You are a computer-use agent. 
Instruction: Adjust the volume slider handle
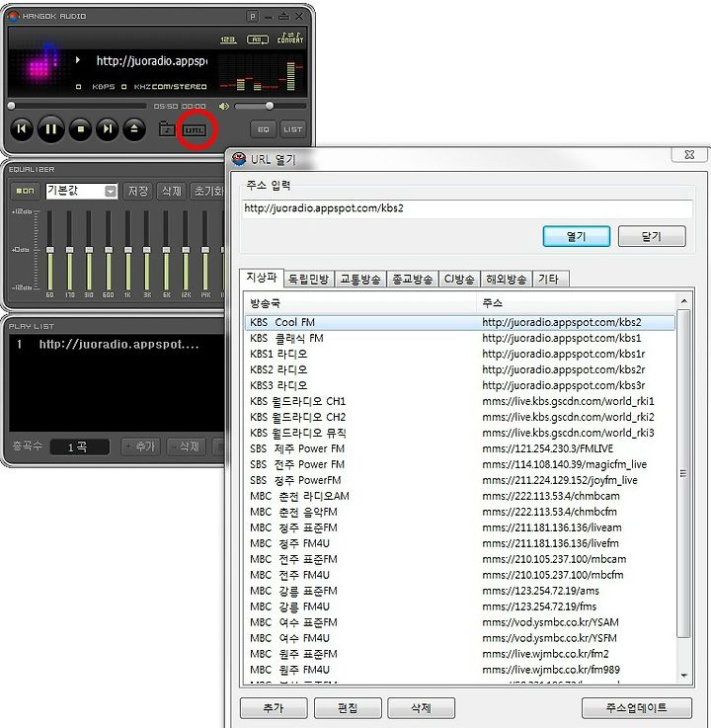[x=270, y=106]
